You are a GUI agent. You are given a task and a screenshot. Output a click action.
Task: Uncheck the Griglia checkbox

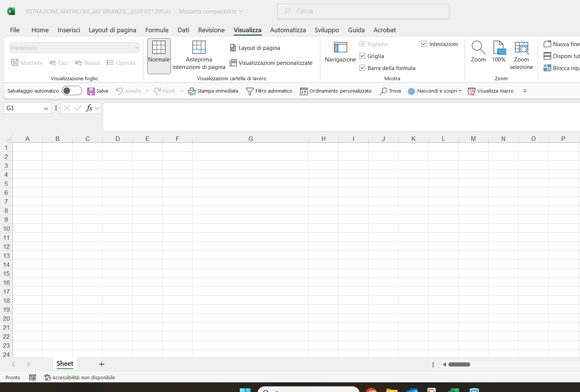click(362, 56)
